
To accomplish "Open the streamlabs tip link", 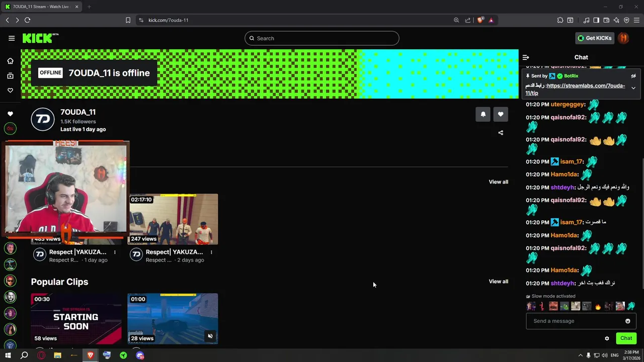I will coord(575,89).
